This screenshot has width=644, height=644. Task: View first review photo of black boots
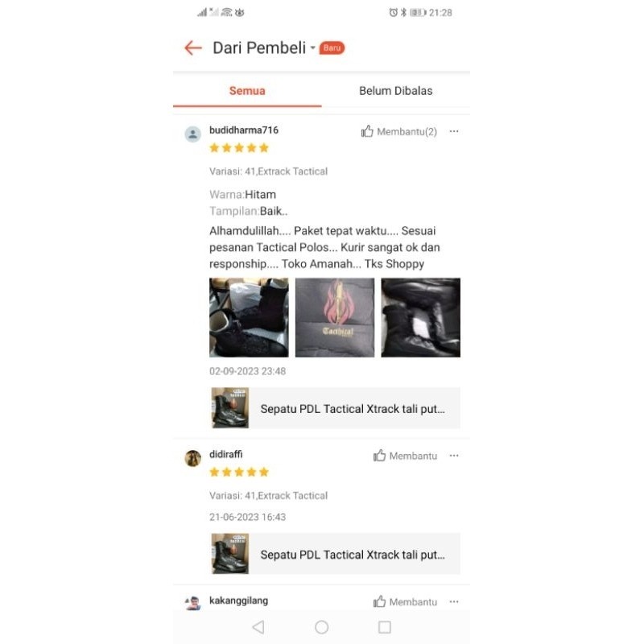(249, 317)
